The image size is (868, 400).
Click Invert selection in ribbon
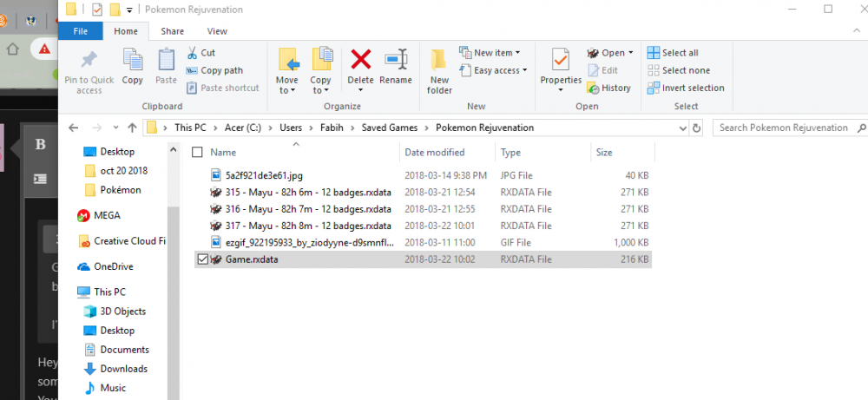[686, 88]
